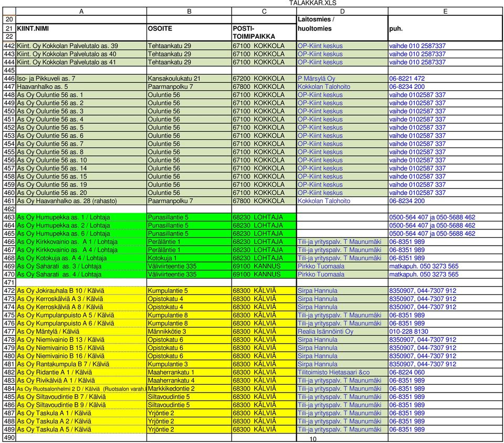This screenshot has height=443, width=504.
Task: Select row header 490
Action: [x=9, y=438]
